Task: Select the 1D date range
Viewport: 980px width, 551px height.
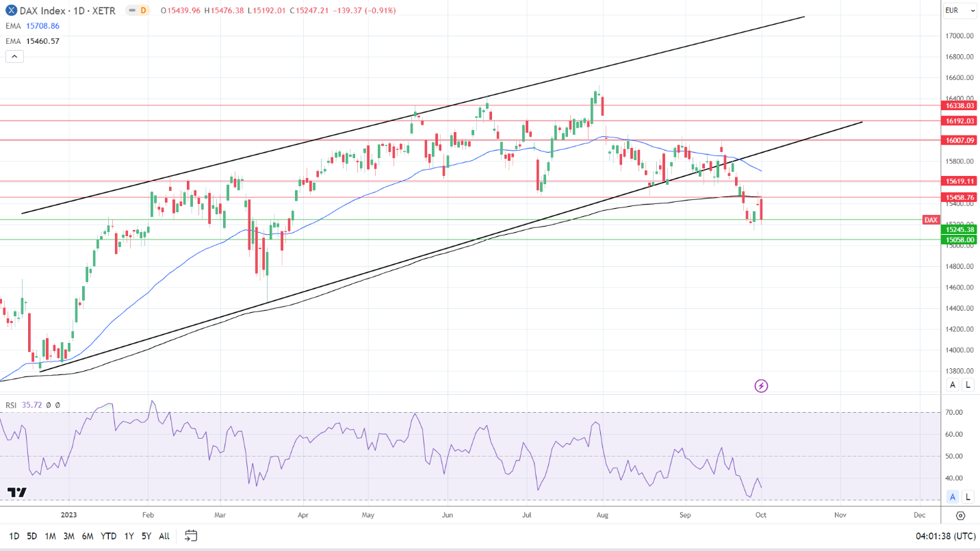Action: [x=14, y=536]
